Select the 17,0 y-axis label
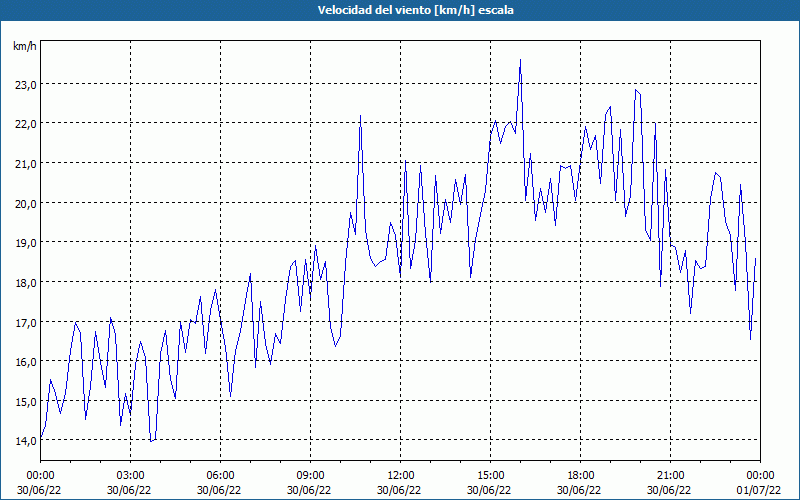The height and width of the screenshot is (500, 800). pyautogui.click(x=26, y=322)
